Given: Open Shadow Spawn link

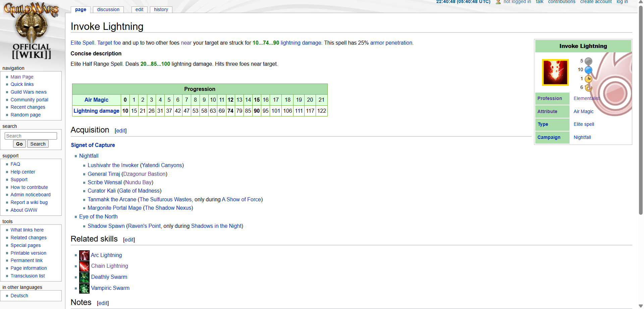Looking at the screenshot, I should 106,226.
